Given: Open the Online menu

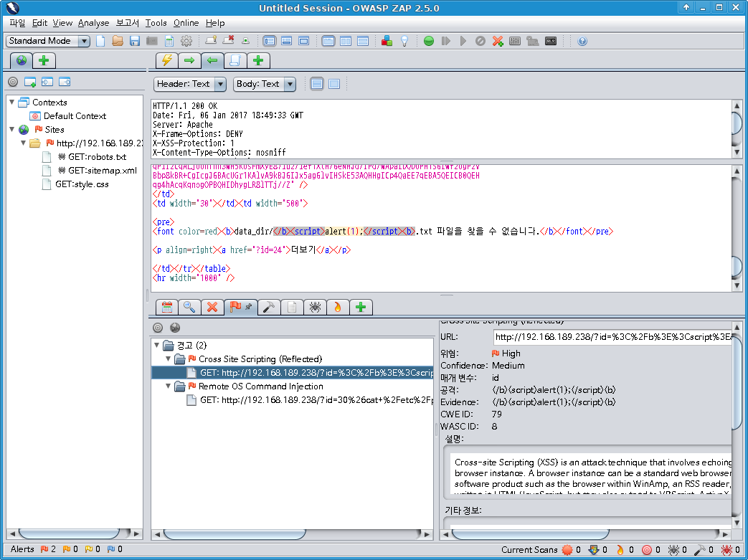Looking at the screenshot, I should pos(186,23).
